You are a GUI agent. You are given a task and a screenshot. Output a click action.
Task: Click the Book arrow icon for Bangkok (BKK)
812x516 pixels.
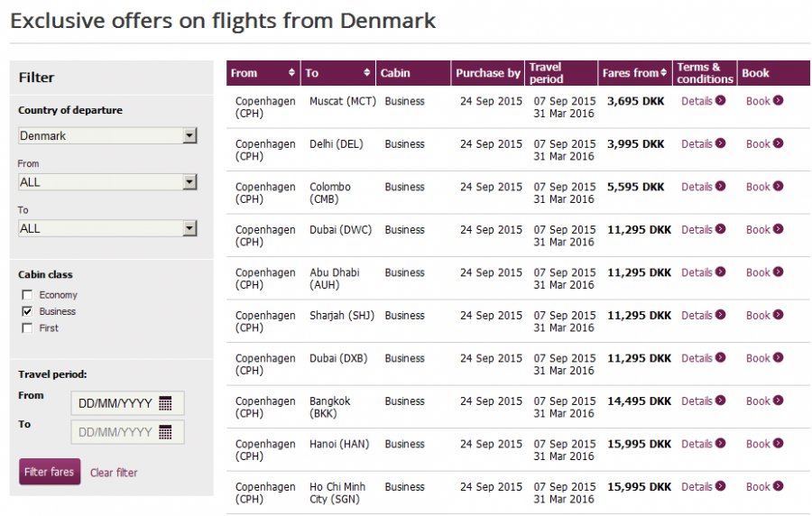[x=779, y=401]
